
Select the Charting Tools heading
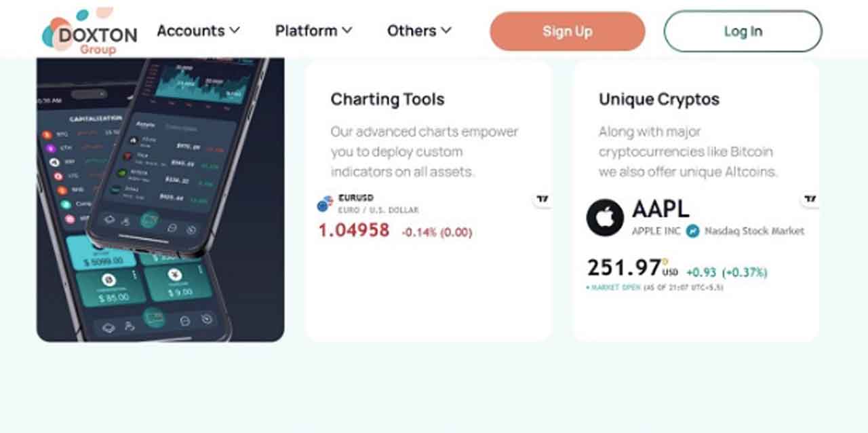[387, 99]
